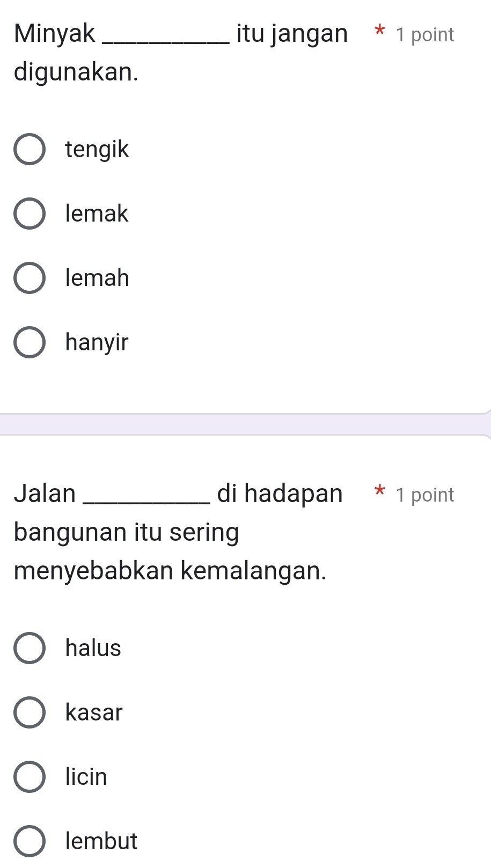Click the "1 point" label of the Jalan question
This screenshot has width=491, height=868.
coord(424,495)
